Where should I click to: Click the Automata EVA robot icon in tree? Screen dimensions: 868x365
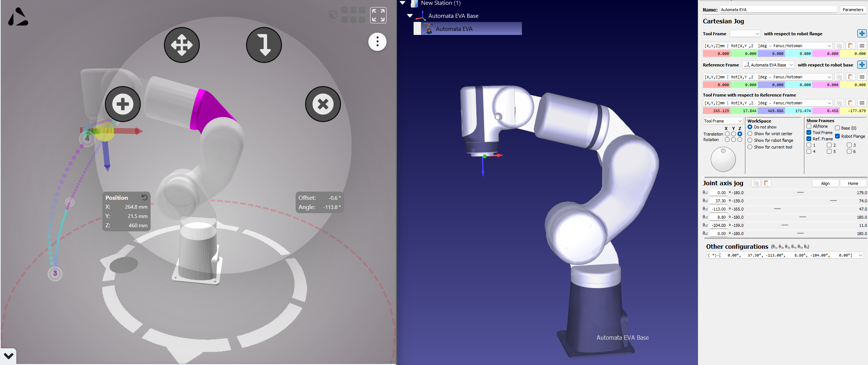428,29
